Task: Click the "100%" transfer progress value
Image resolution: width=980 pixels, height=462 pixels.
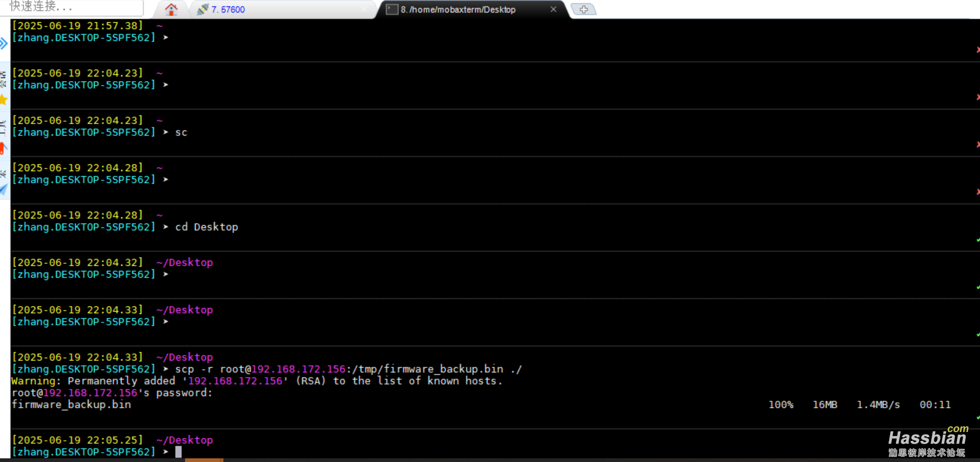Action: (781, 404)
